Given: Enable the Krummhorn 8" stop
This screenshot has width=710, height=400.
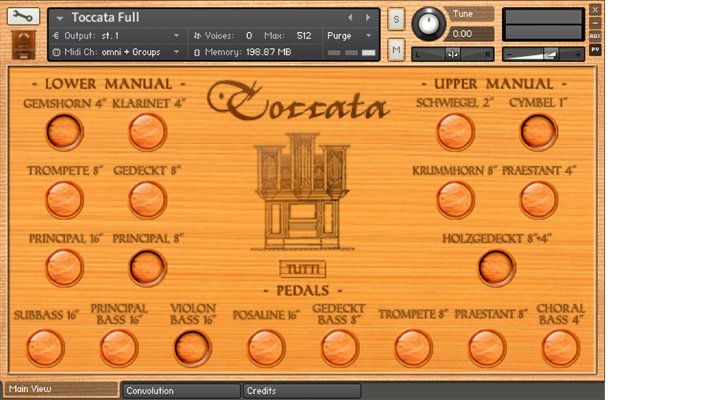Looking at the screenshot, I should (455, 198).
